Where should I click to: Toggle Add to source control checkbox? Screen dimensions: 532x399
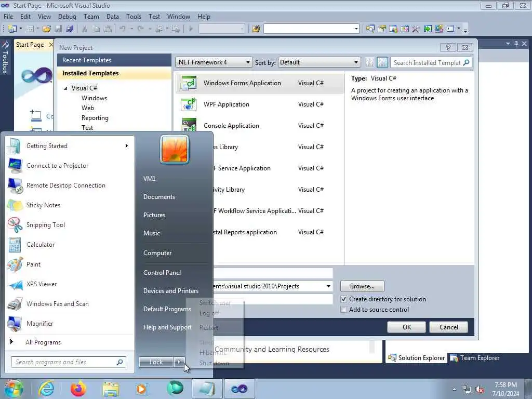[344, 310]
